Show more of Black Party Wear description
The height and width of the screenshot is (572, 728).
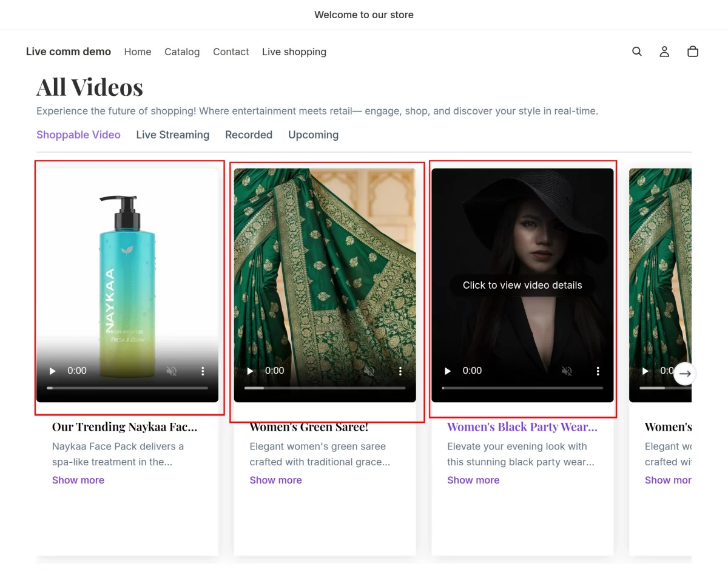click(473, 480)
